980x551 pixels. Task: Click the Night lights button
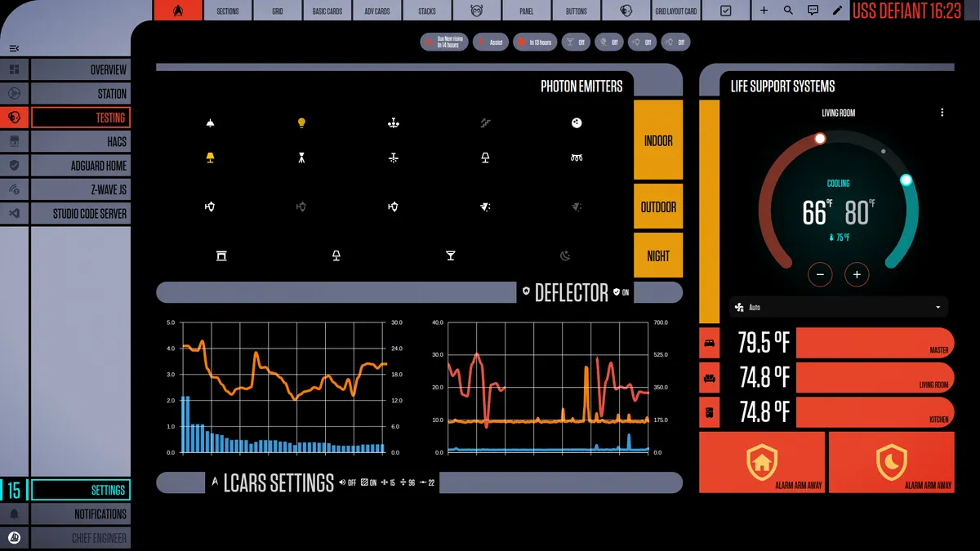(x=658, y=256)
